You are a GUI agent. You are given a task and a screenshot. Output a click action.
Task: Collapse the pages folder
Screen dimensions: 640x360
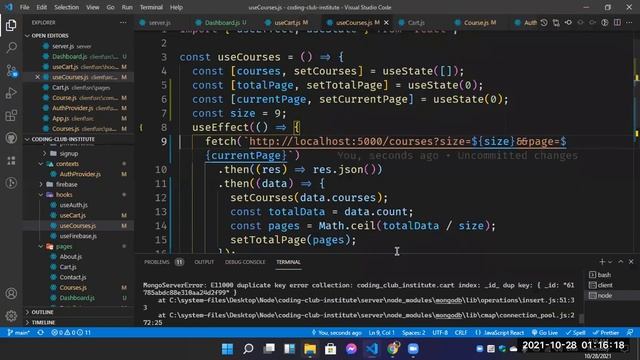[64, 247]
